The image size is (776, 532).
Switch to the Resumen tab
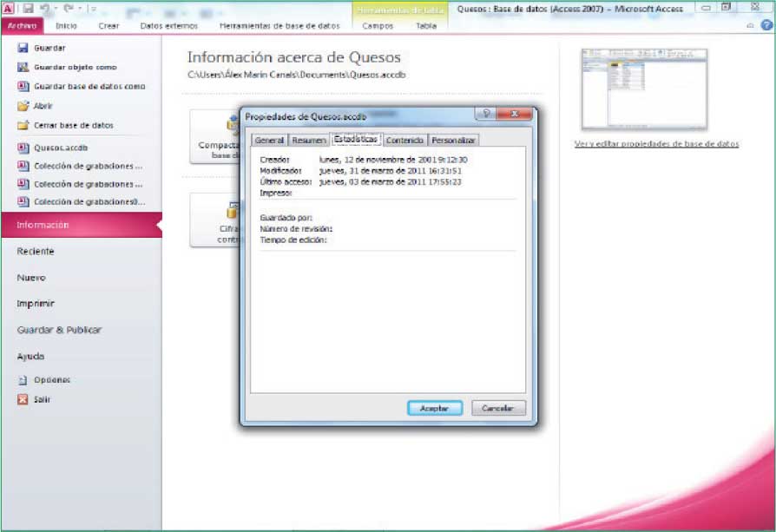[x=309, y=140]
